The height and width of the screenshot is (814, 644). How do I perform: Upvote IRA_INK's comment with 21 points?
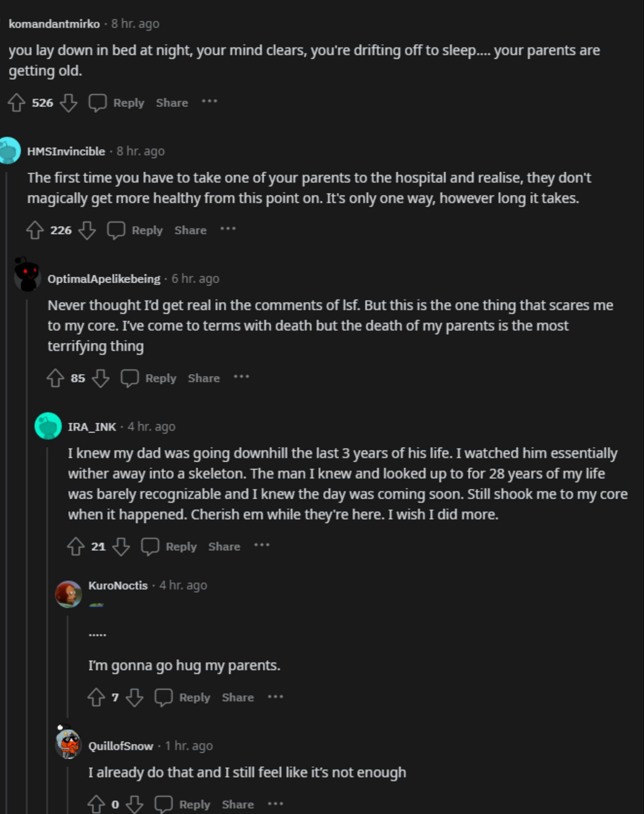coord(76,546)
